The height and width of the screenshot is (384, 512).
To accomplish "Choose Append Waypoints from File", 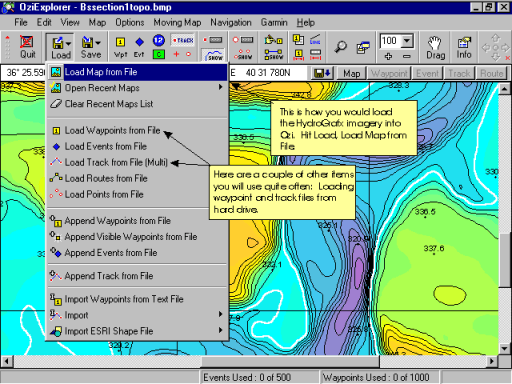I will coord(138,221).
